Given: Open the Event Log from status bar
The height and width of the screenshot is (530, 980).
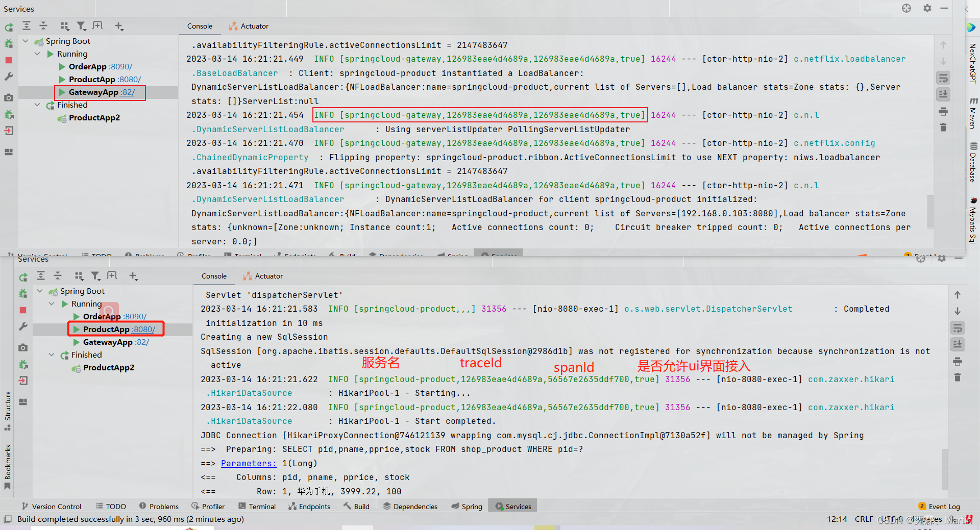Looking at the screenshot, I should 939,507.
